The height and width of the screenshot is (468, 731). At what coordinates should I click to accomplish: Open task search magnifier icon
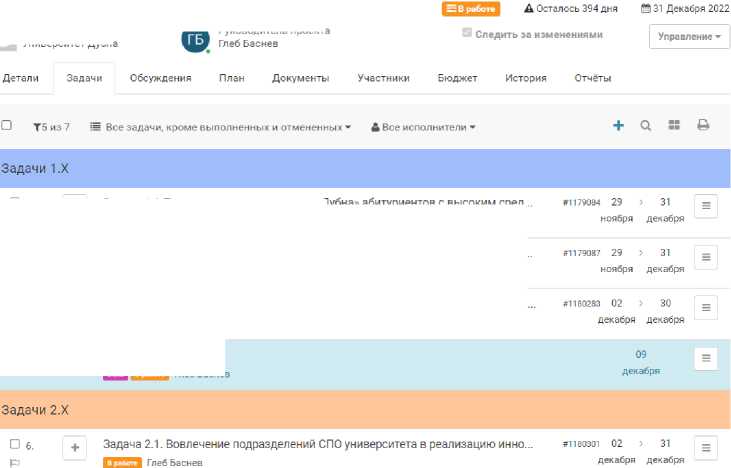click(646, 125)
